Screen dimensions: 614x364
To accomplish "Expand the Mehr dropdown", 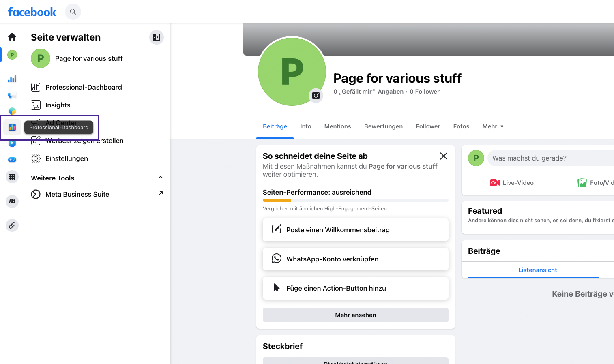I will pyautogui.click(x=493, y=126).
